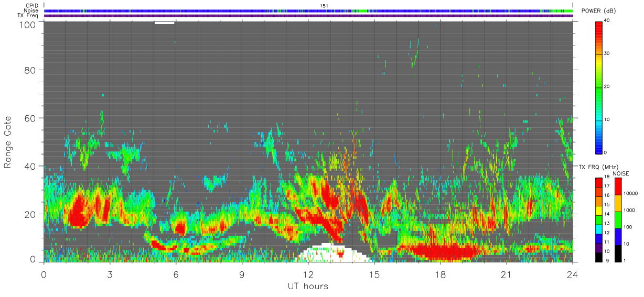
Task: Click the 100 tick on NOISE legend
Action: click(628, 227)
